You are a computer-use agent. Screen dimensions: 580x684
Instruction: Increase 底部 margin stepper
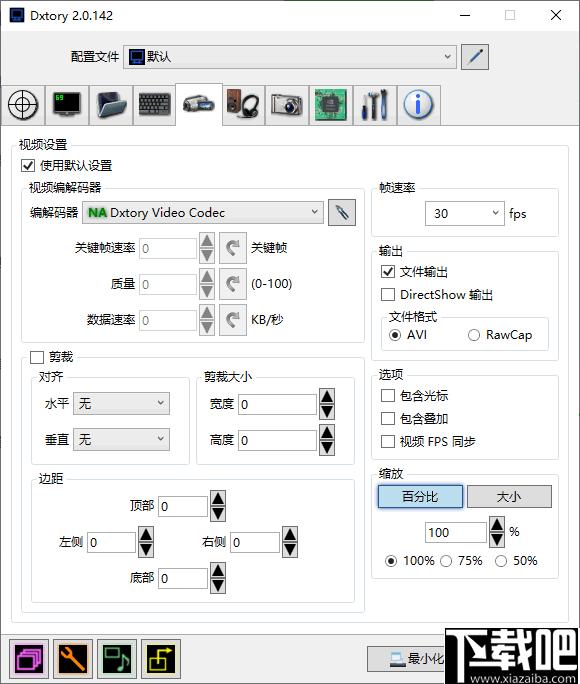218,571
